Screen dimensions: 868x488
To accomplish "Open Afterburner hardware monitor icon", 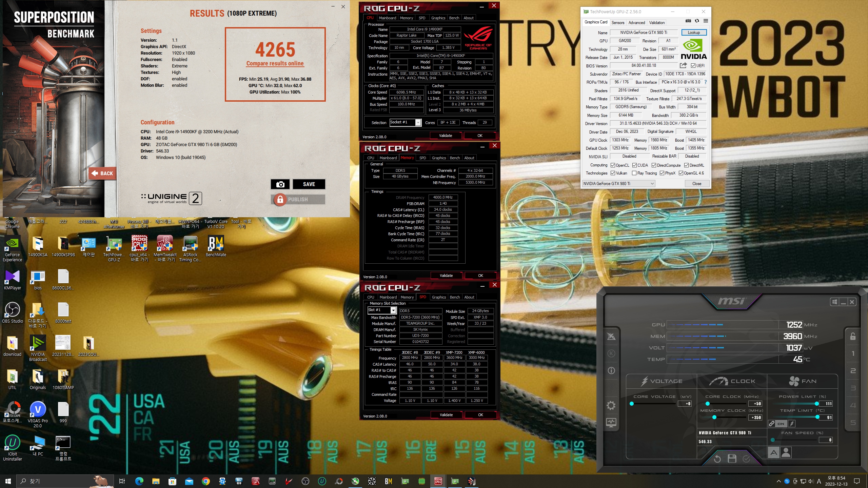I will (x=611, y=423).
